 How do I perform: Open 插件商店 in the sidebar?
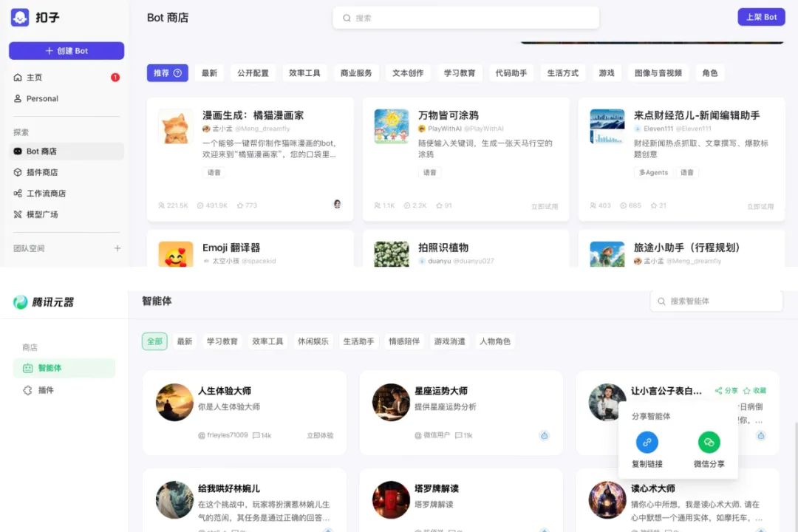41,172
